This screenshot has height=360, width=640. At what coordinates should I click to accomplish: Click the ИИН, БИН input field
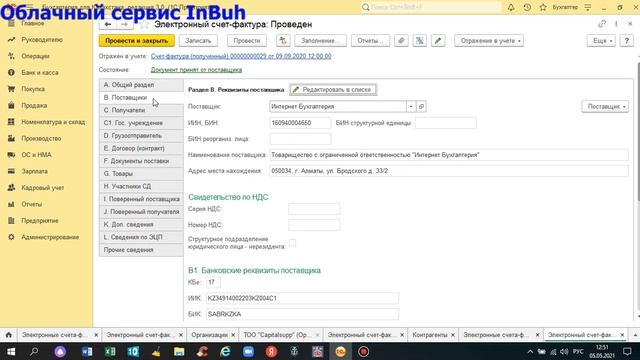300,122
